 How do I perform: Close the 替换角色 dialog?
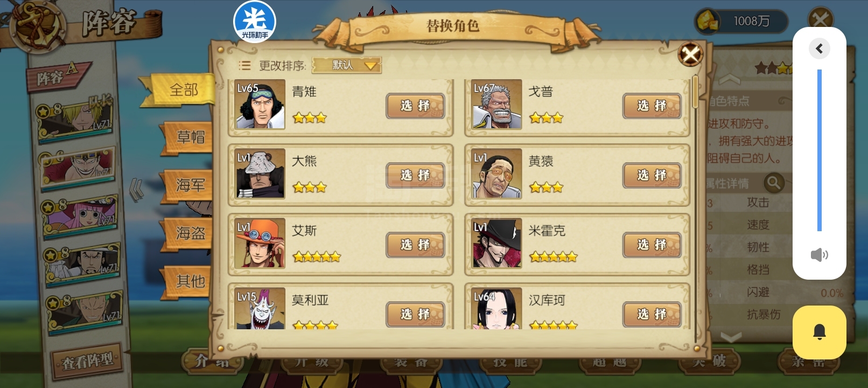point(690,54)
